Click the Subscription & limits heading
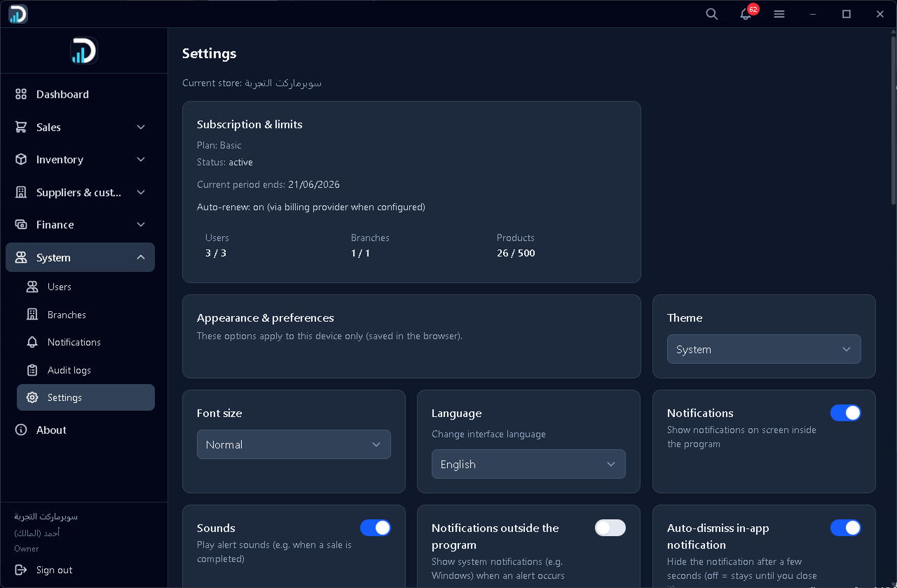Image resolution: width=897 pixels, height=588 pixels. point(249,124)
